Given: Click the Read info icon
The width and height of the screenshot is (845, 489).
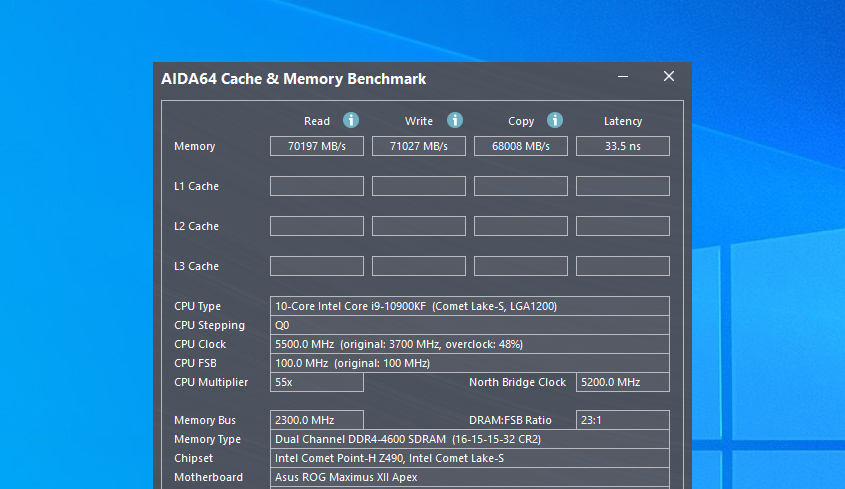Looking at the screenshot, I should coord(351,120).
